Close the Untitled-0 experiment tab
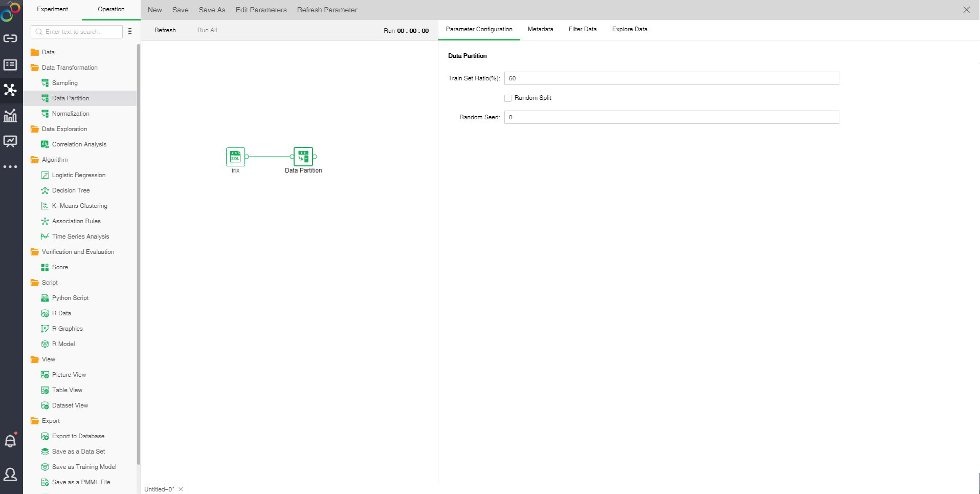 181,489
